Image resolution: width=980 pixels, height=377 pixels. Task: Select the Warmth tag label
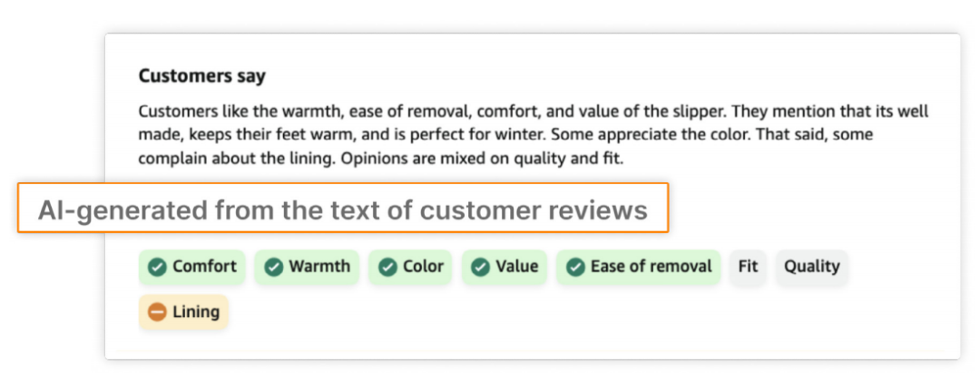(319, 266)
